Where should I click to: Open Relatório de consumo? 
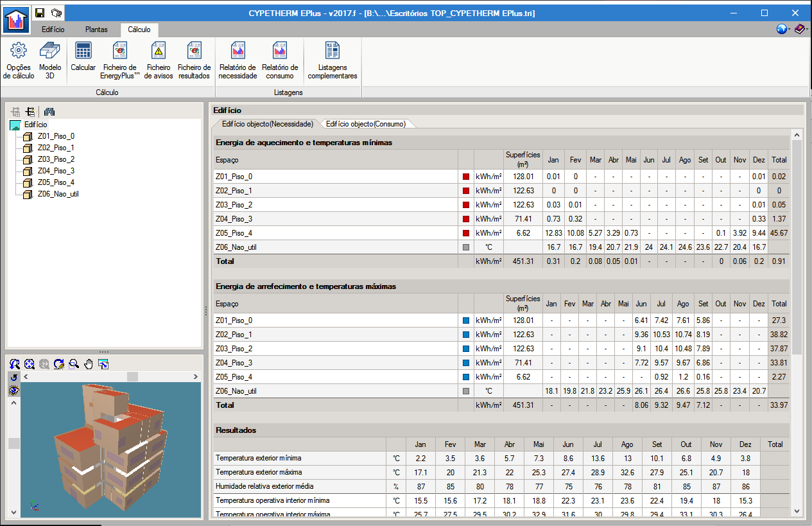click(280, 60)
